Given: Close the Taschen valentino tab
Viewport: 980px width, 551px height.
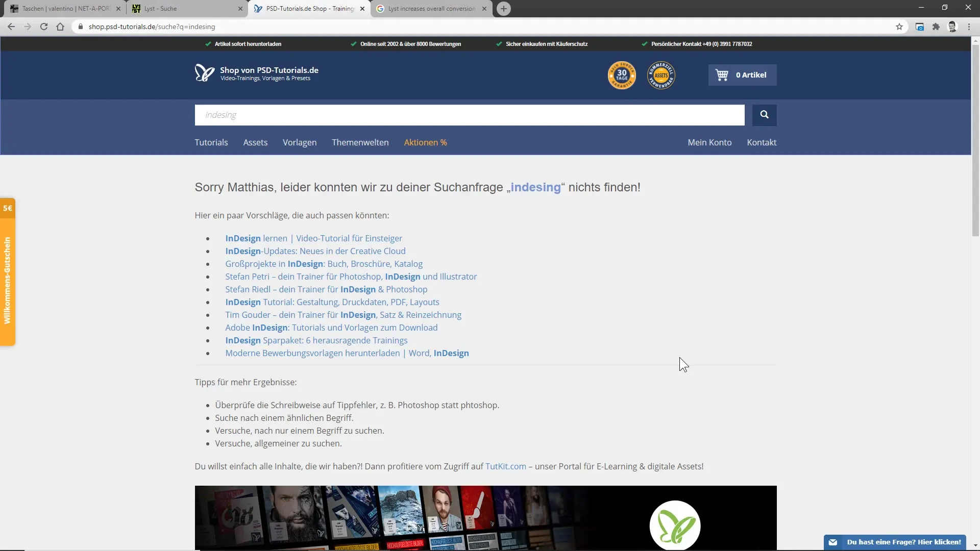Looking at the screenshot, I should tap(118, 9).
